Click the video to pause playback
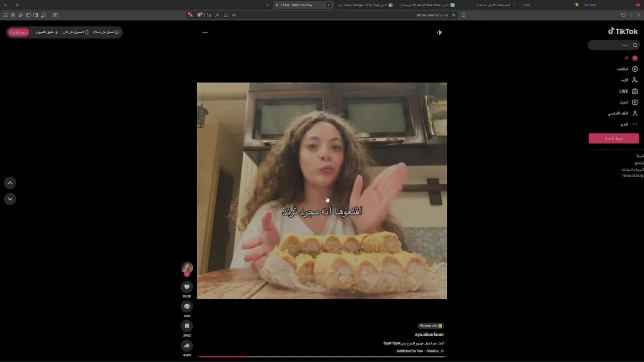The height and width of the screenshot is (362, 644). pyautogui.click(x=322, y=191)
